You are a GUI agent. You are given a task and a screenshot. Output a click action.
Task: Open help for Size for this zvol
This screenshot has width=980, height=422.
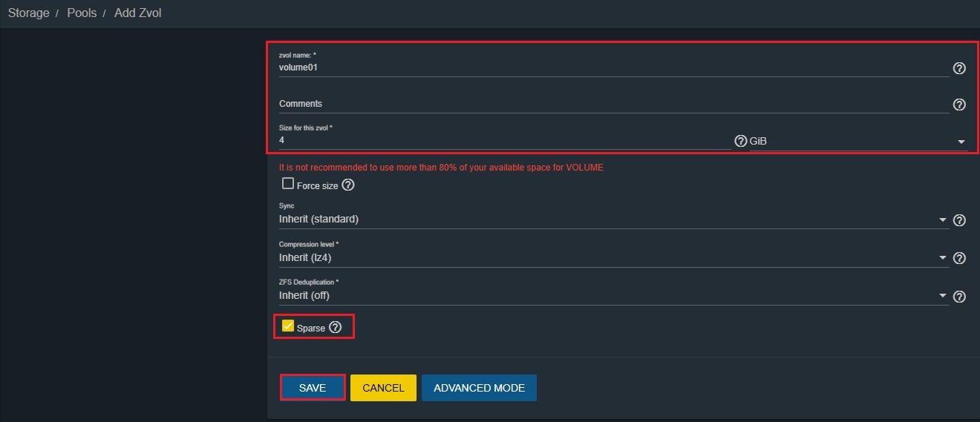point(740,141)
